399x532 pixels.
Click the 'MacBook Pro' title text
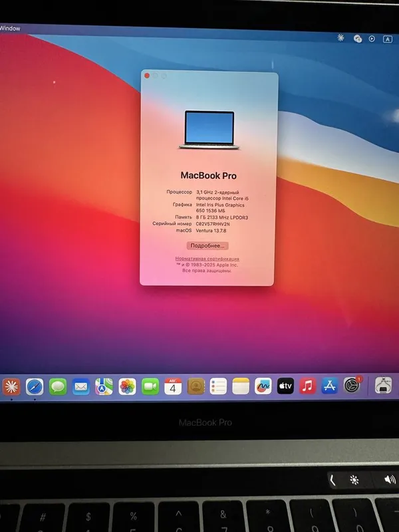point(209,176)
